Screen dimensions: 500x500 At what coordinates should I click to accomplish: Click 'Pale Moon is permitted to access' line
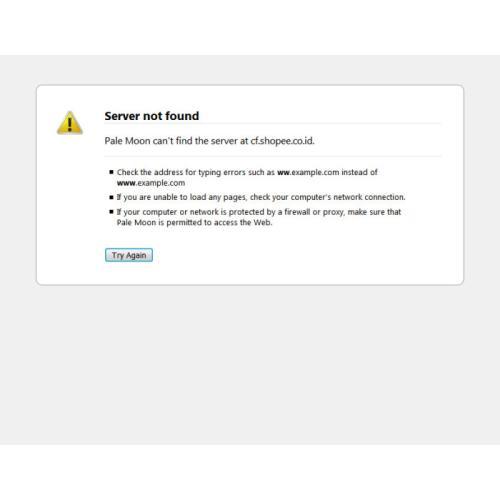click(194, 222)
